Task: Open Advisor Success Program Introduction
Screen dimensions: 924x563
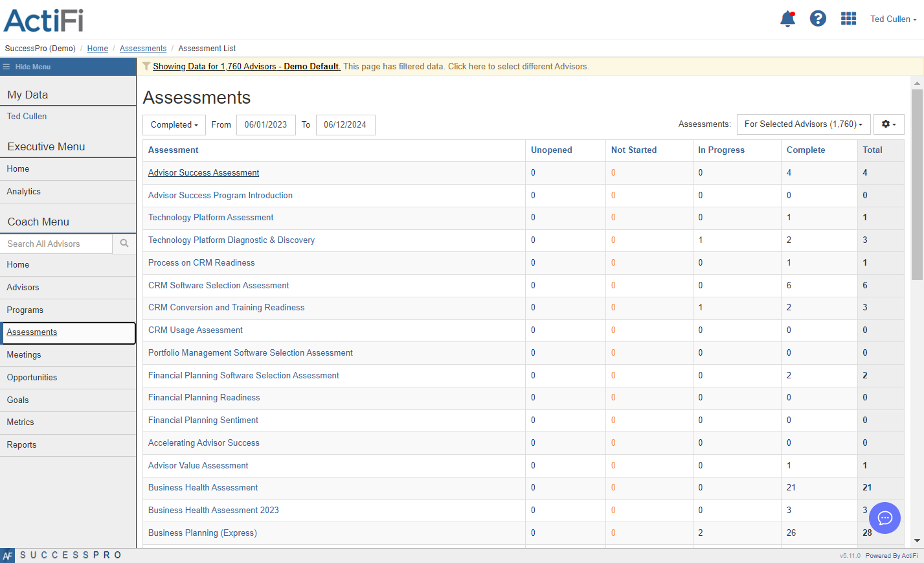Action: coord(220,196)
